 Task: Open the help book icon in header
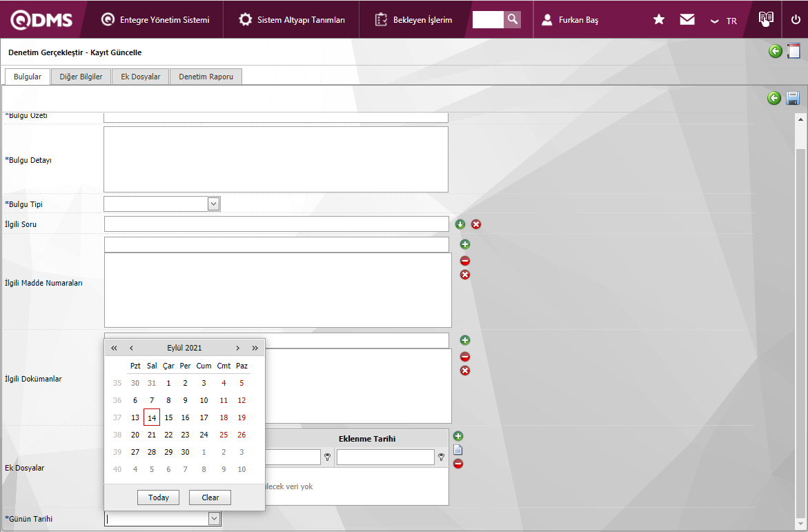click(766, 19)
